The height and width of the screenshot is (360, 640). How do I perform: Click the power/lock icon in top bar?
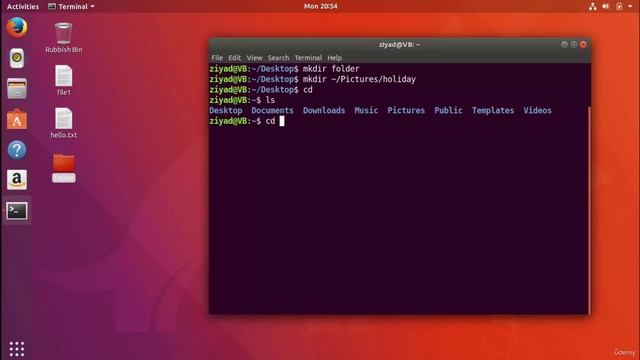[x=619, y=6]
